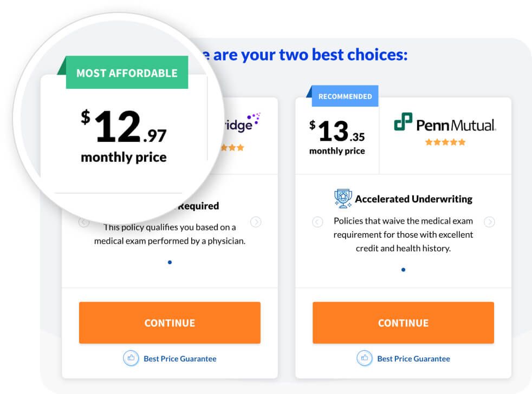Click the Most Affordable green ribbon
The width and height of the screenshot is (532, 394).
[127, 73]
